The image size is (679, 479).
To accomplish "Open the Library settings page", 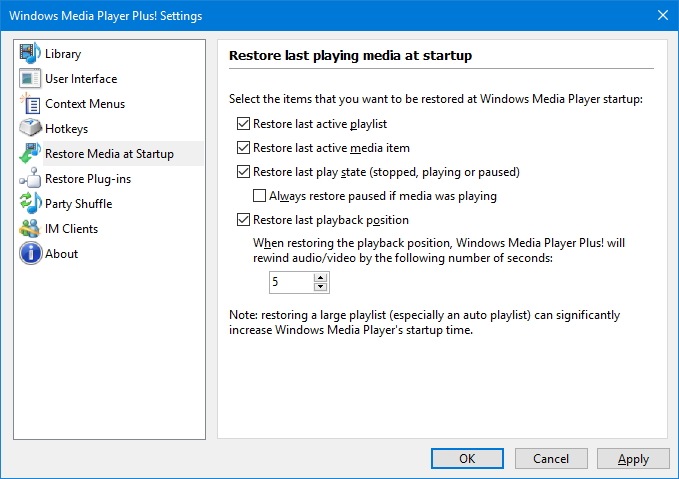I will click(x=63, y=54).
